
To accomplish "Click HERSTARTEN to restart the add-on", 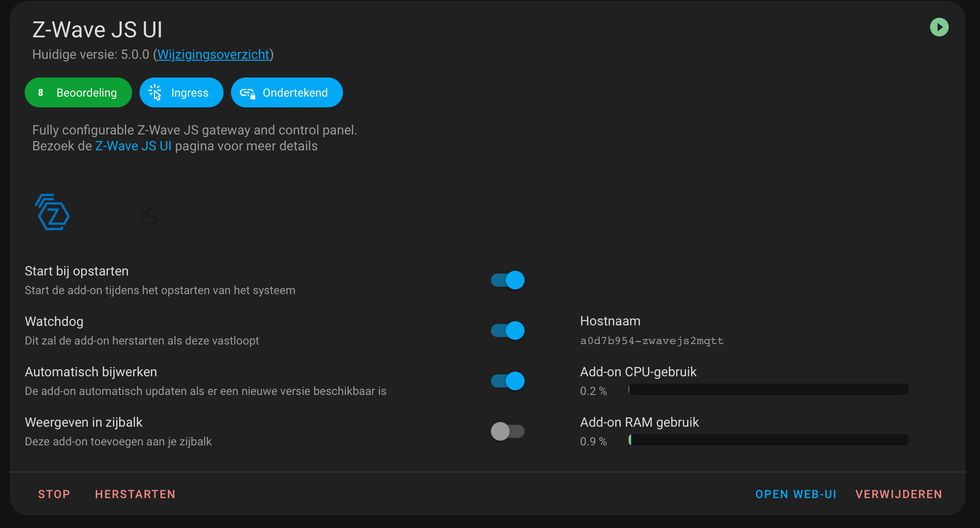I will (x=135, y=494).
